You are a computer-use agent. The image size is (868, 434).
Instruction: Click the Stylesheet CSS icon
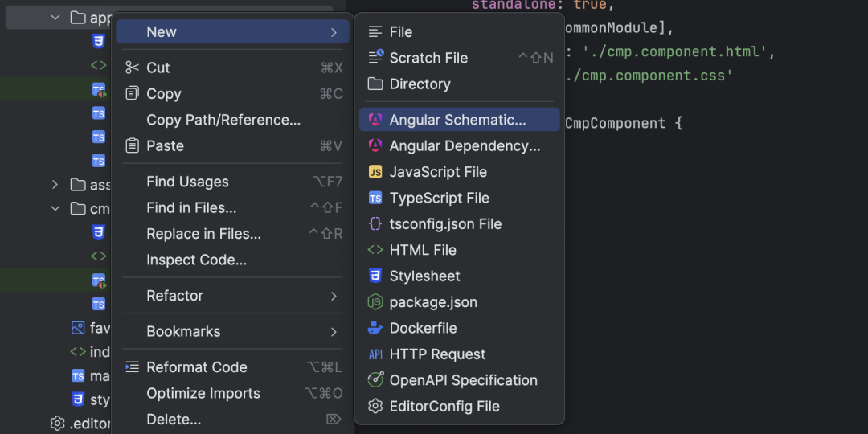point(375,276)
